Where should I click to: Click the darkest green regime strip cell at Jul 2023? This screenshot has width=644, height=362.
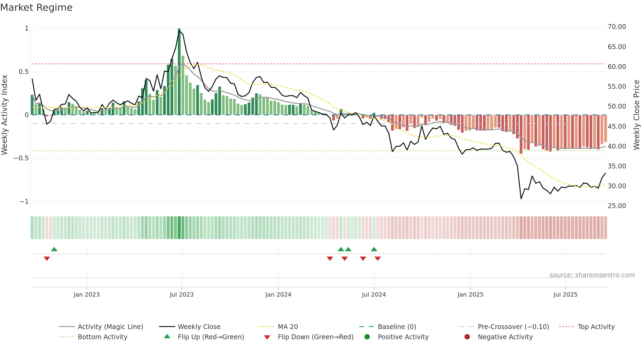click(x=179, y=228)
